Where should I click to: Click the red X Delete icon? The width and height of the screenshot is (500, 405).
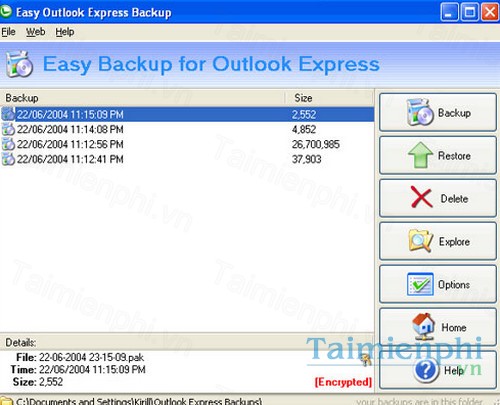421,197
